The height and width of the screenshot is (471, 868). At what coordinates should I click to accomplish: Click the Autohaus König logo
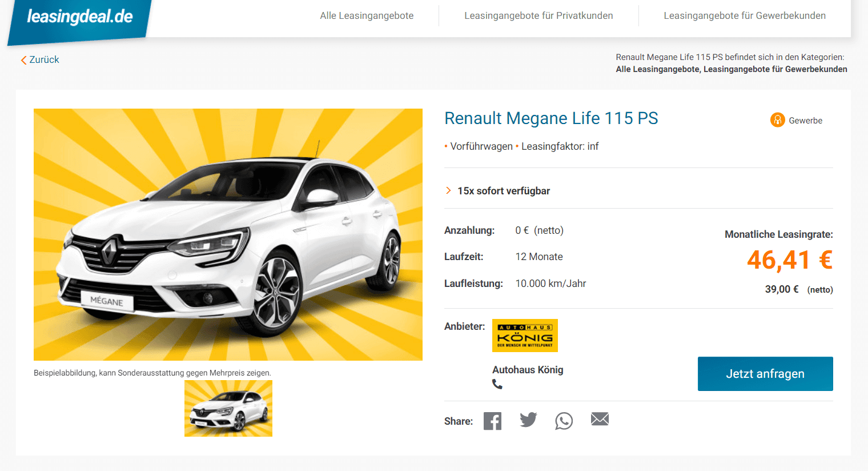click(x=525, y=336)
